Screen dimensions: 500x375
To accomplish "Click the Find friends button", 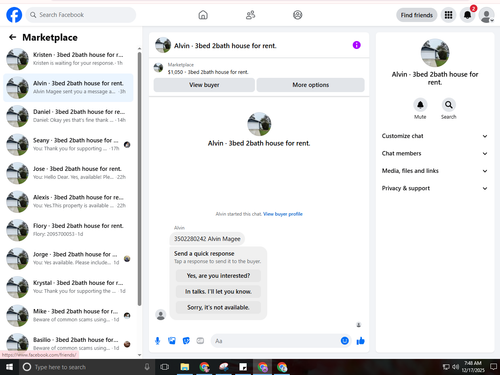I will click(x=417, y=15).
